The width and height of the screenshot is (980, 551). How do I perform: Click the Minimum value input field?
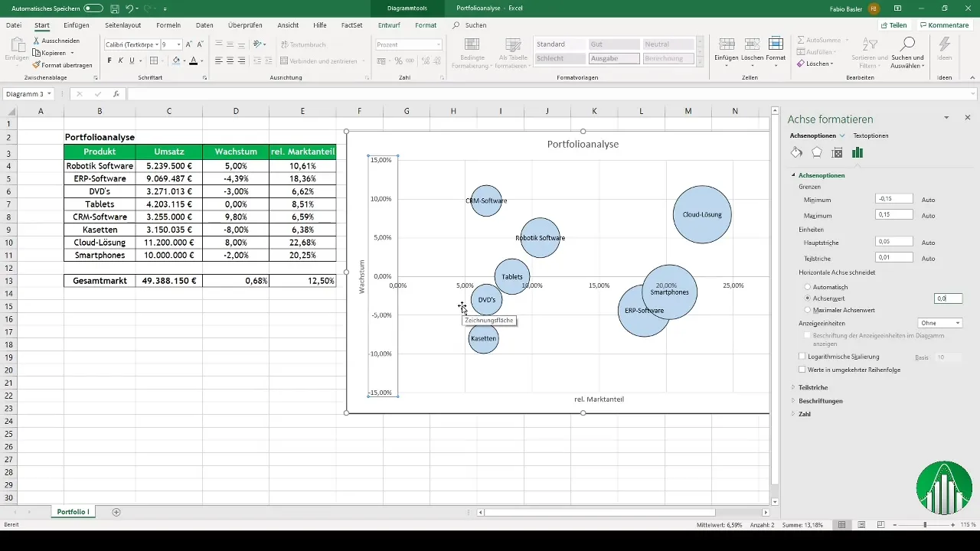coord(894,199)
